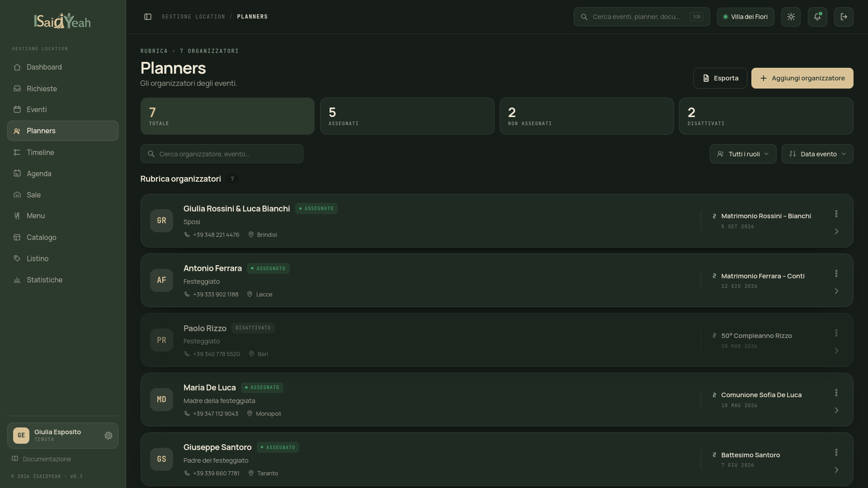Expand Matrimonio Ferrara – Conti row chevron
868x488 pixels.
[x=836, y=291]
